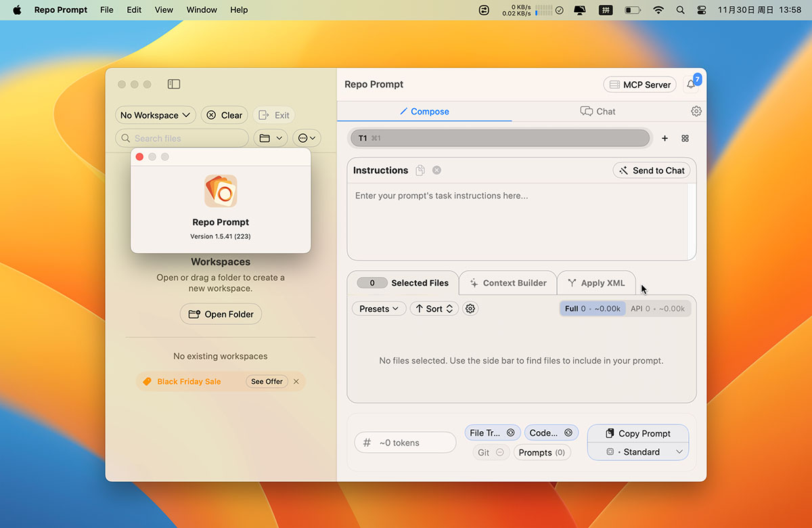This screenshot has width=812, height=528.
Task: Click the notifications bell icon
Action: [x=690, y=85]
